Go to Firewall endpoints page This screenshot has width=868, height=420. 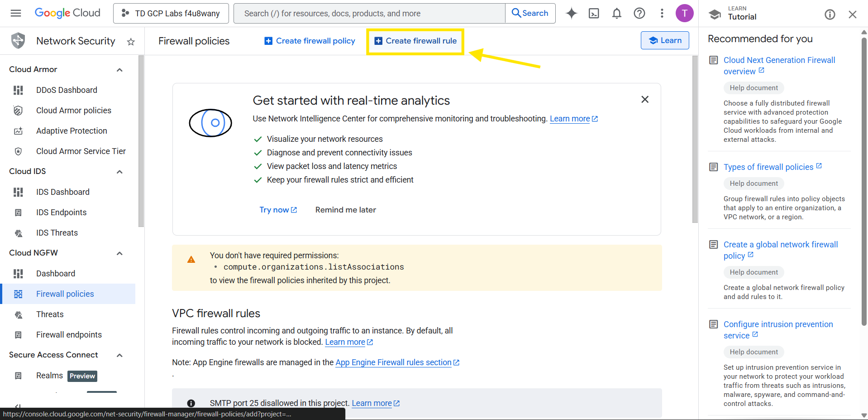click(x=69, y=335)
